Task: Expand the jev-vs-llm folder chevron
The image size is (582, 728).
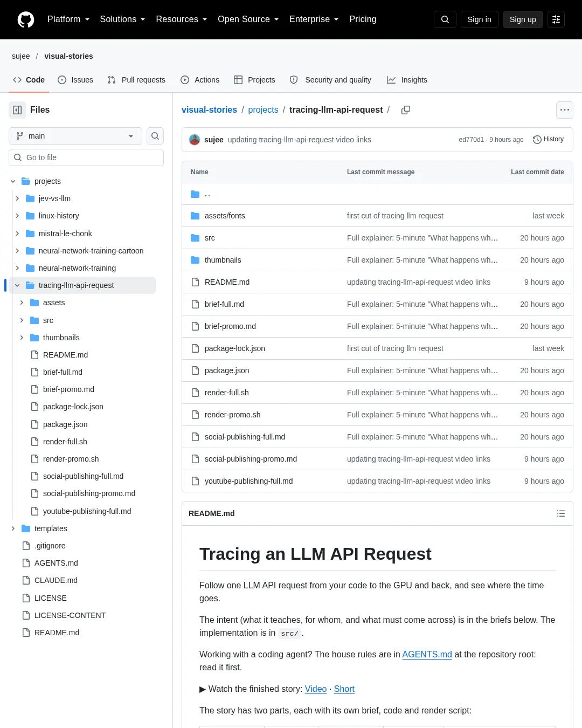Action: [17, 198]
